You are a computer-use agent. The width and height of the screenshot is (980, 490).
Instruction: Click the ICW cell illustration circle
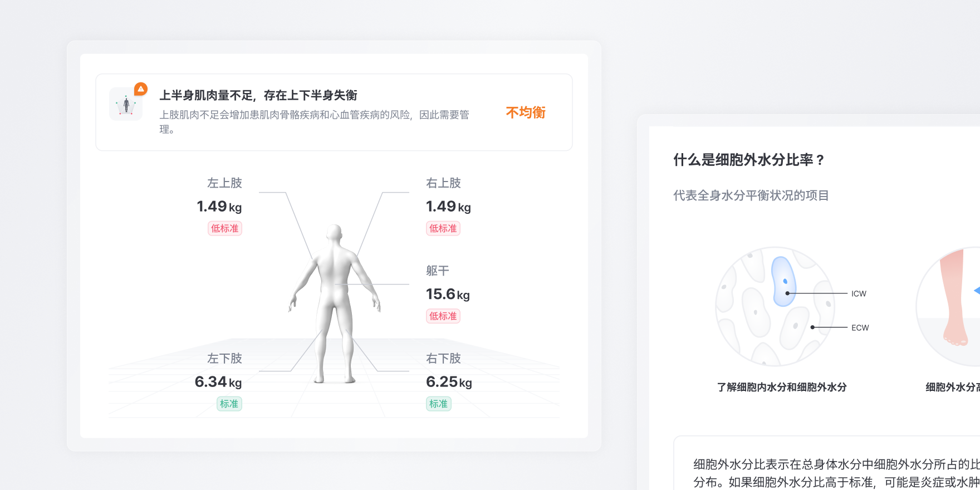[x=775, y=306]
